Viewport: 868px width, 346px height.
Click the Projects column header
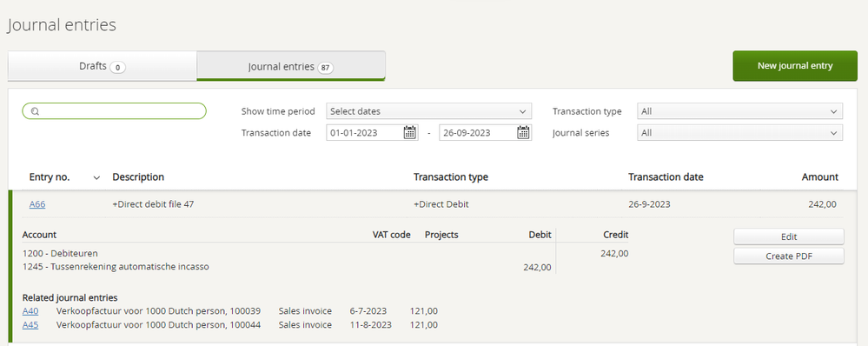click(x=441, y=235)
